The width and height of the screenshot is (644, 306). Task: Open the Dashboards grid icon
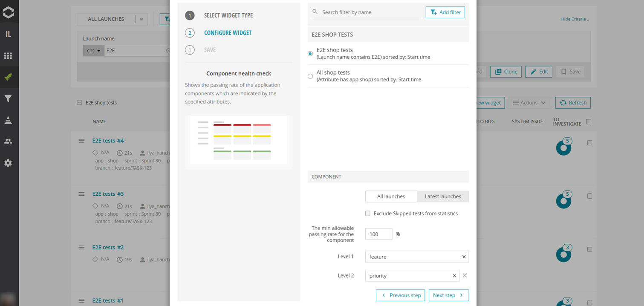tap(8, 56)
